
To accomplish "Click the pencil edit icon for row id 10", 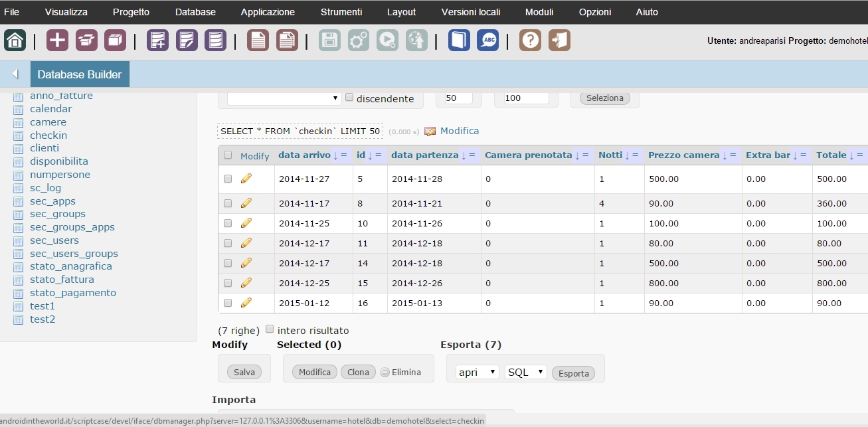I will click(x=246, y=223).
